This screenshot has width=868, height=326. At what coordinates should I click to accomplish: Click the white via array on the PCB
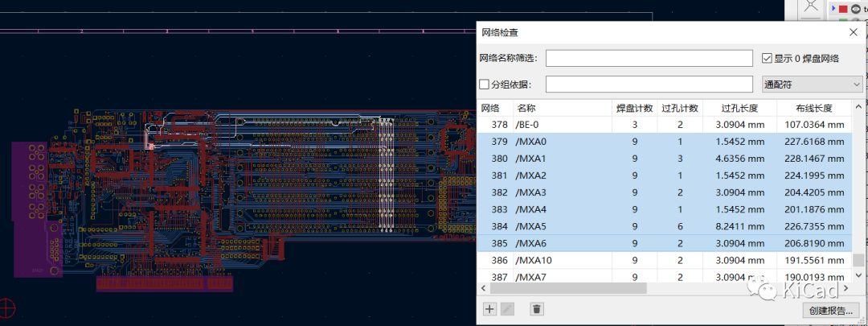385,175
